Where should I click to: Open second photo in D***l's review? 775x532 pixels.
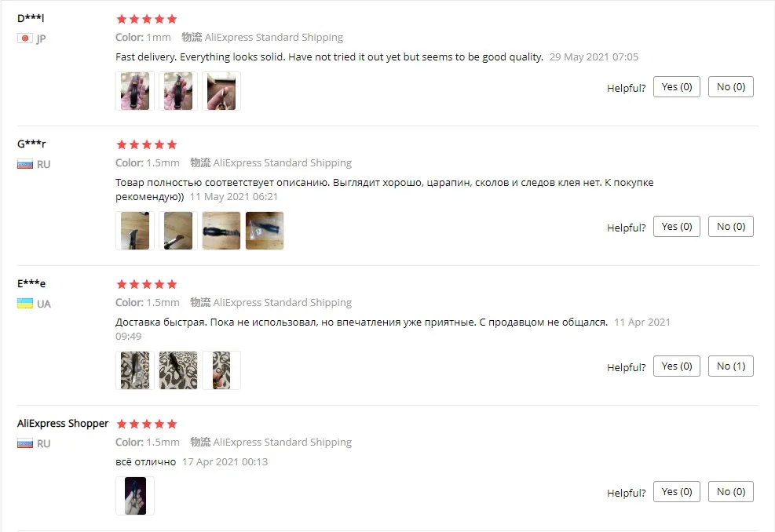click(x=178, y=91)
